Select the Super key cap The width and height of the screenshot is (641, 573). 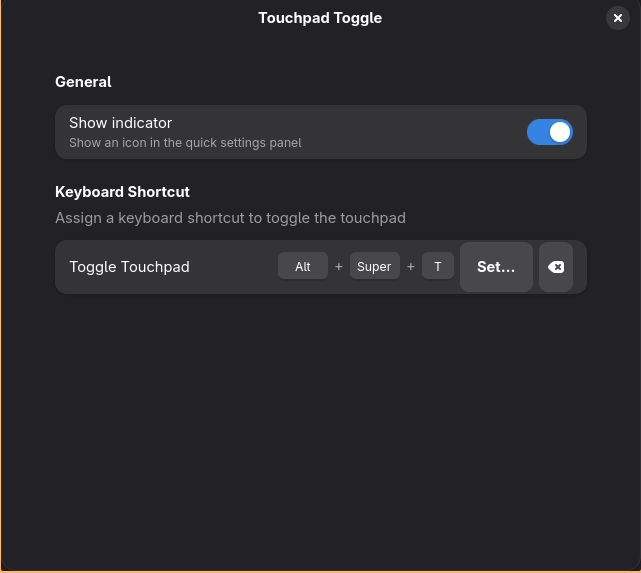click(x=374, y=266)
